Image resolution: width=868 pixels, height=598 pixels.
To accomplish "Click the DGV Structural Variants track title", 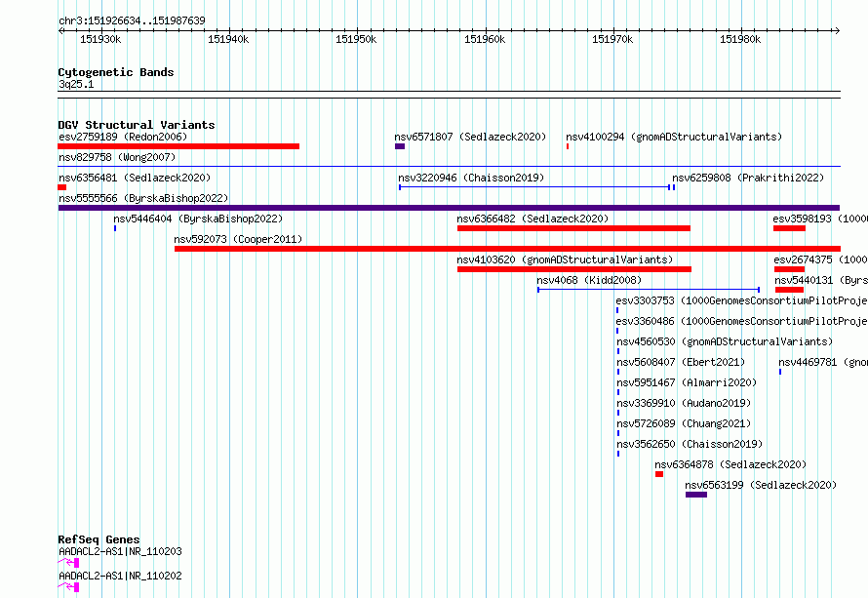I will coord(137,125).
